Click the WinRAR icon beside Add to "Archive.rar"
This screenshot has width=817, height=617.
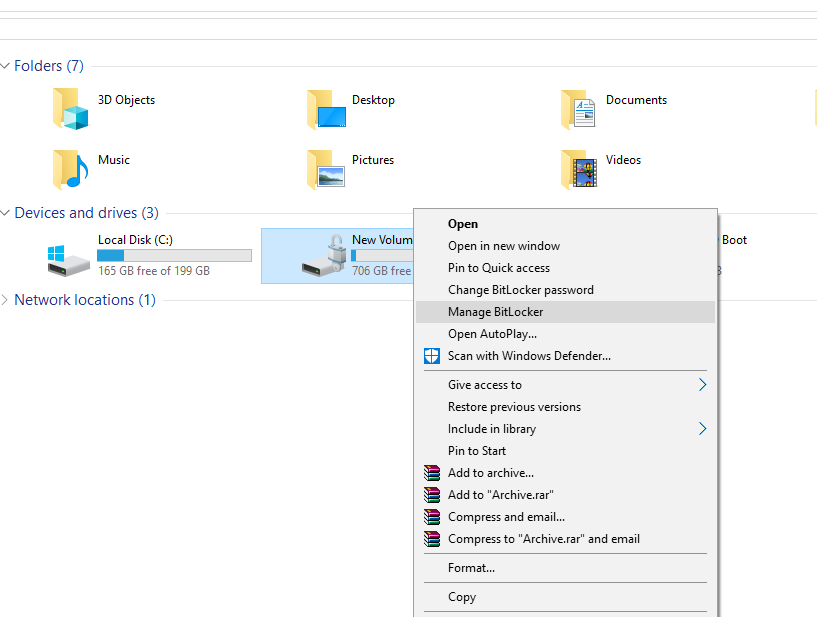pyautogui.click(x=431, y=495)
